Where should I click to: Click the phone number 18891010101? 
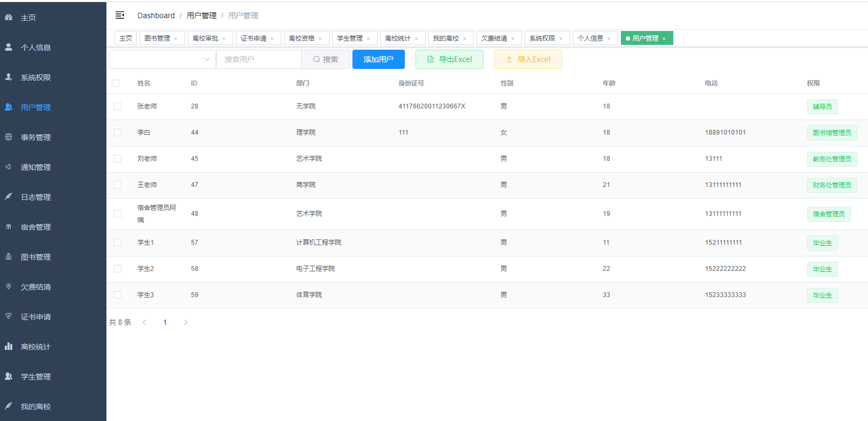click(725, 132)
